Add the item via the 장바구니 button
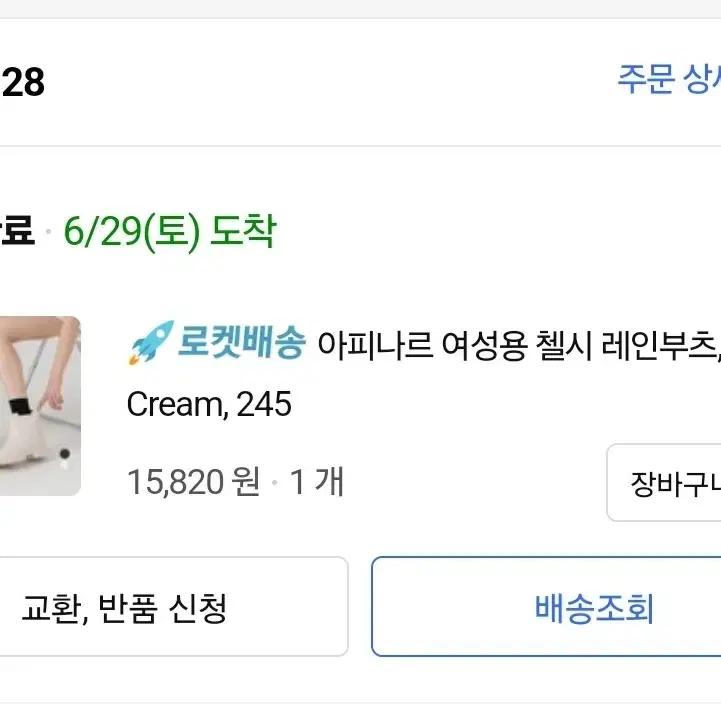This screenshot has width=721, height=721. pyautogui.click(x=664, y=482)
